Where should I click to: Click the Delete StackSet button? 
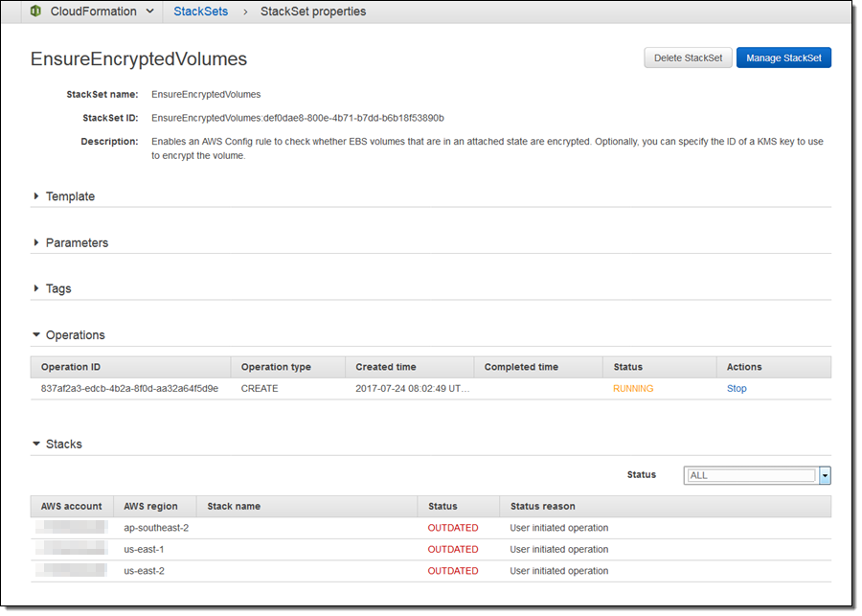point(688,58)
